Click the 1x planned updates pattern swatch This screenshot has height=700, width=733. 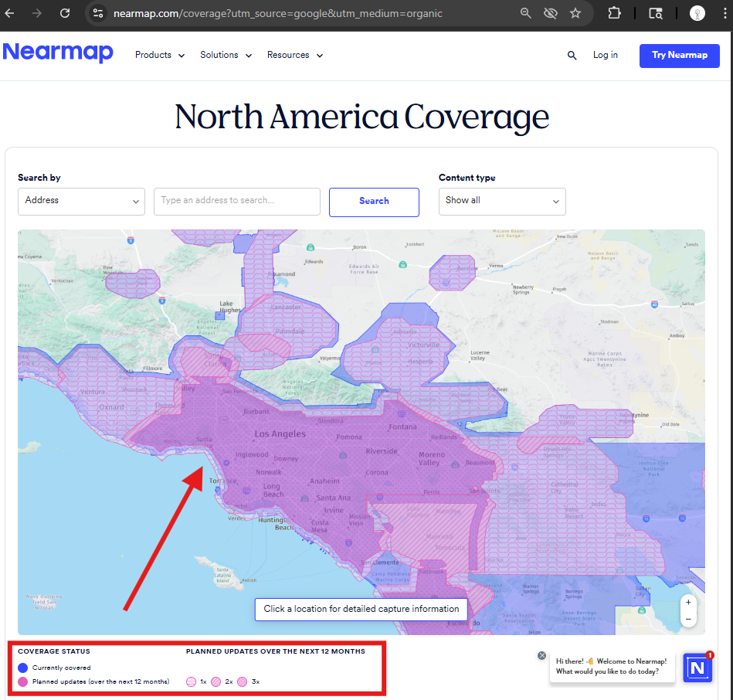tap(191, 681)
